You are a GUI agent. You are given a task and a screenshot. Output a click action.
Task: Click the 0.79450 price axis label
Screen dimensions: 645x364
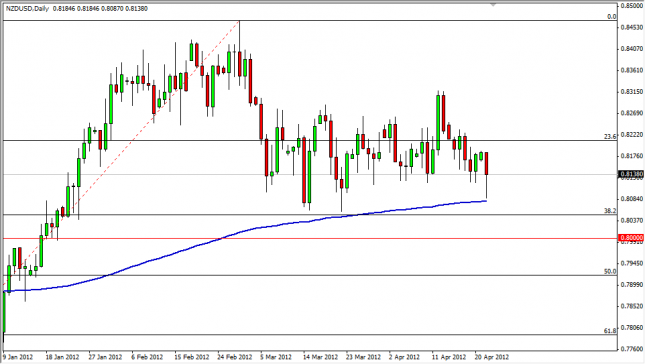pos(632,263)
